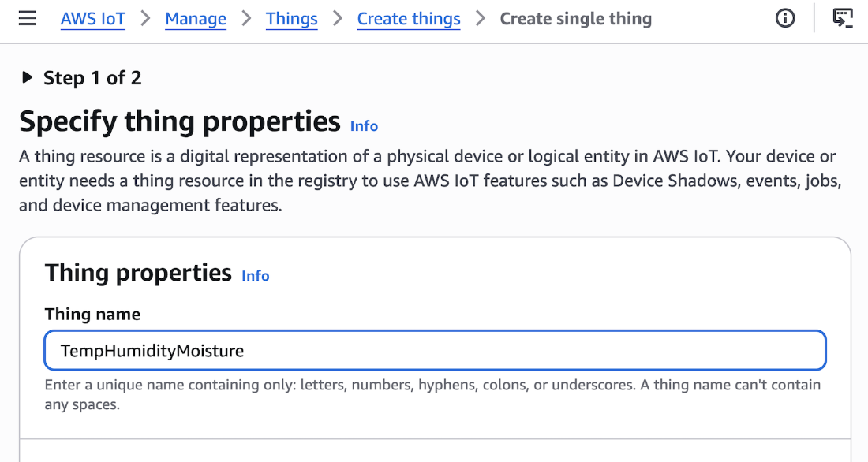Open Info link beside Thing properties
Viewport: 868px width, 462px height.
point(255,275)
